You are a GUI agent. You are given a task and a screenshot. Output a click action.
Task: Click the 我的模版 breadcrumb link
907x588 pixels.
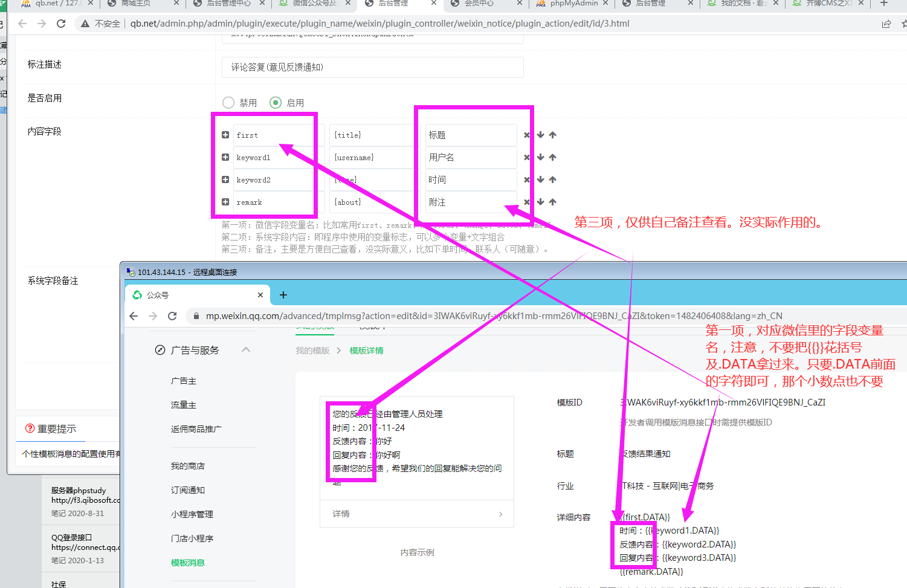pyautogui.click(x=312, y=351)
